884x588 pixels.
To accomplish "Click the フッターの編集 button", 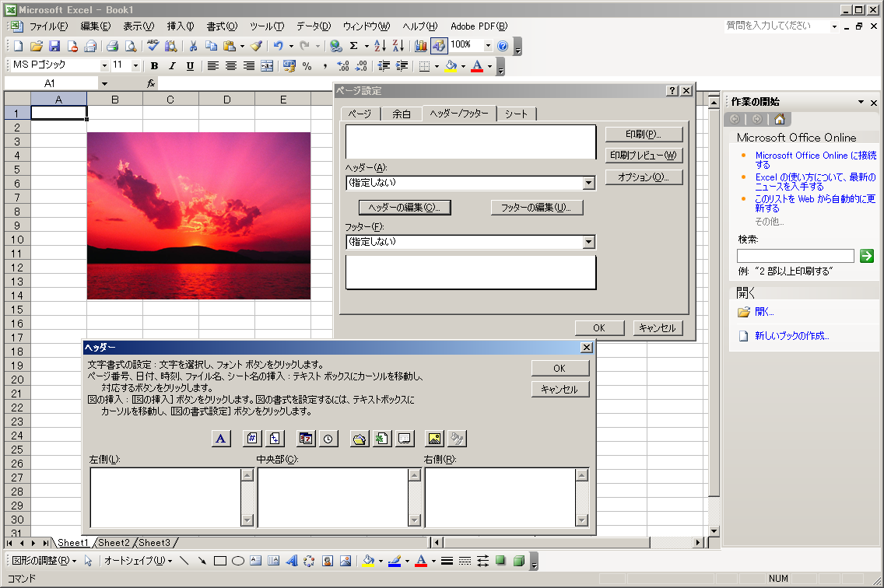I will coord(537,208).
